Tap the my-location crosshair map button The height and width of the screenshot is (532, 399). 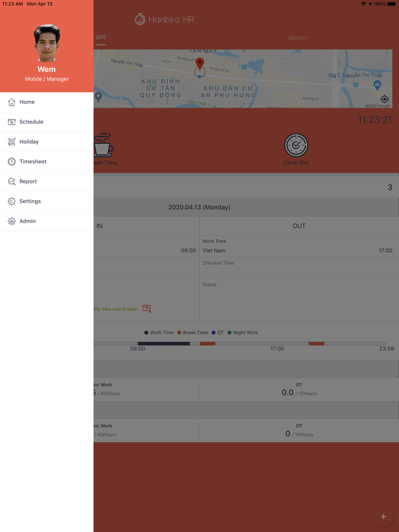click(385, 99)
